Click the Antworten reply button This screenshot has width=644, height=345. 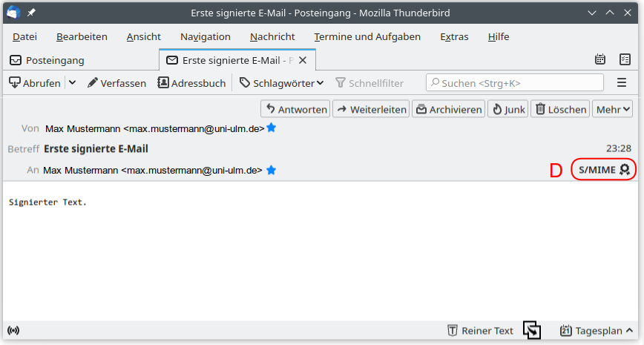[x=295, y=109]
